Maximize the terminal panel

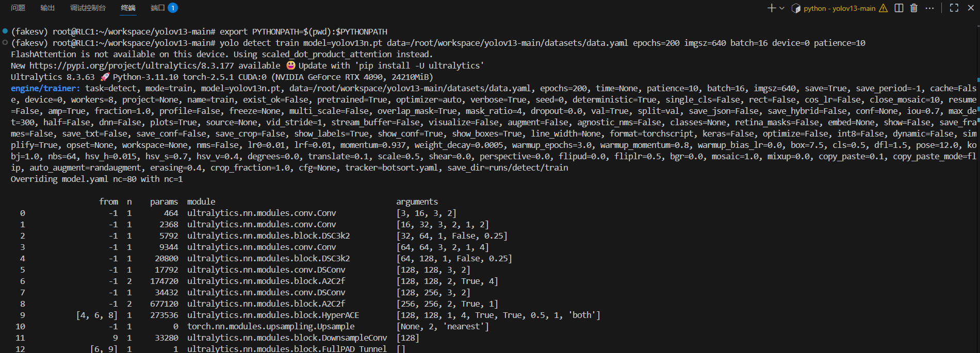pyautogui.click(x=955, y=8)
